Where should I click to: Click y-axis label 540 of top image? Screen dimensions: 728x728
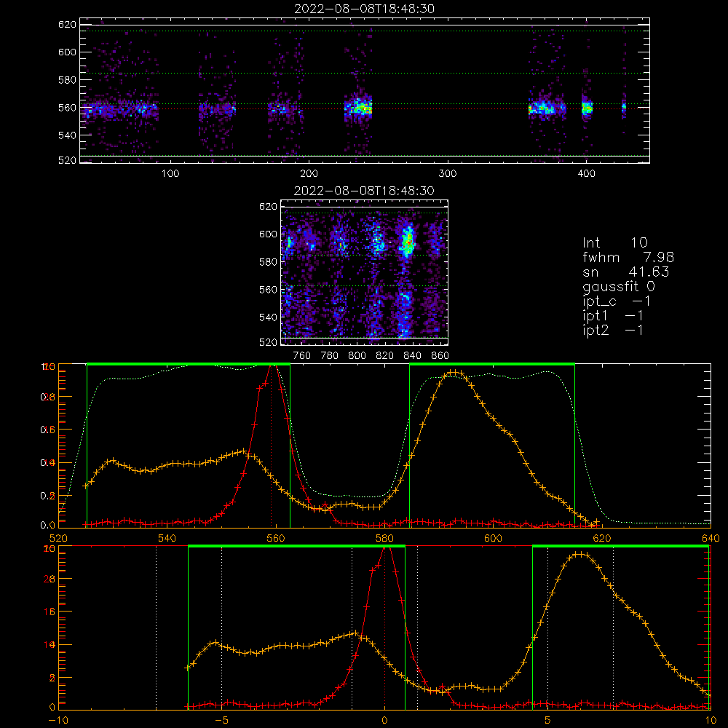[x=67, y=135]
